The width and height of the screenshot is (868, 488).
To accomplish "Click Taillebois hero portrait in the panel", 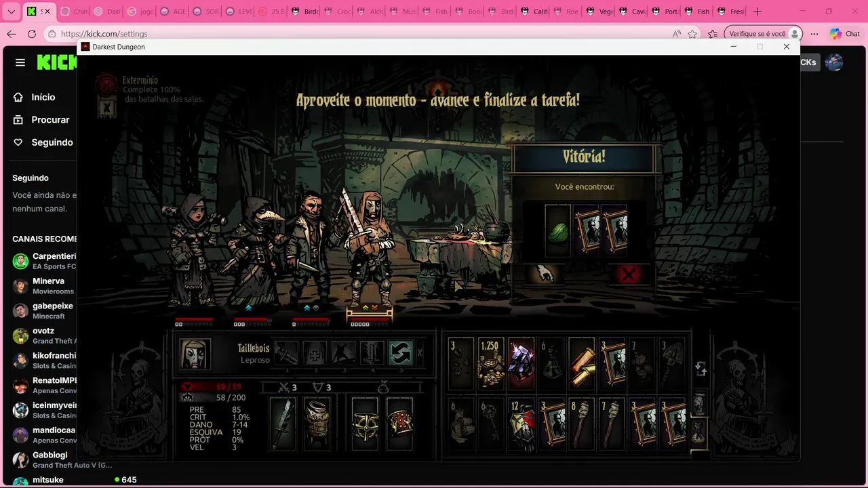I will [x=195, y=354].
